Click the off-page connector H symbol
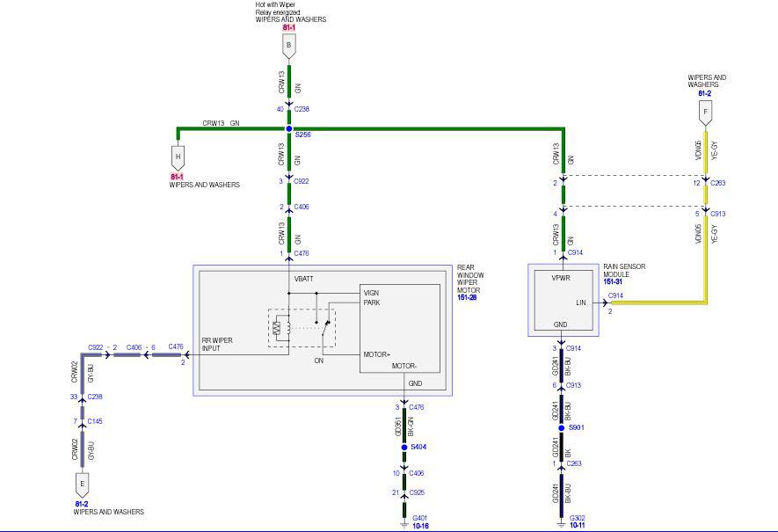This screenshot has width=778, height=532. click(x=178, y=157)
